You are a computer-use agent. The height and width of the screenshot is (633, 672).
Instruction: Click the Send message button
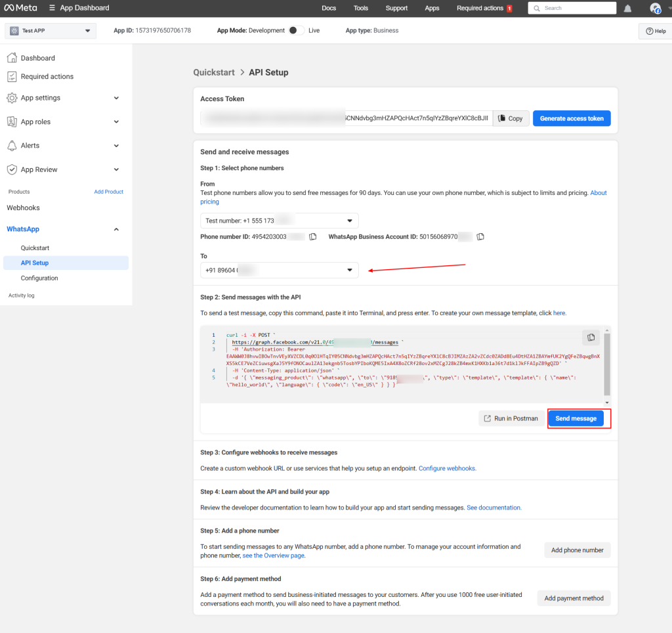pos(576,418)
